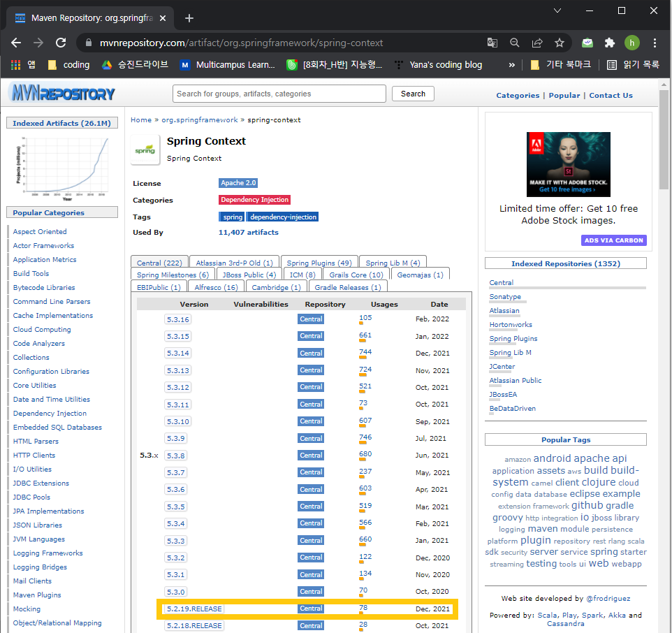Viewport: 672px width, 633px height.
Task: Open a new browser tab
Action: pos(189,18)
